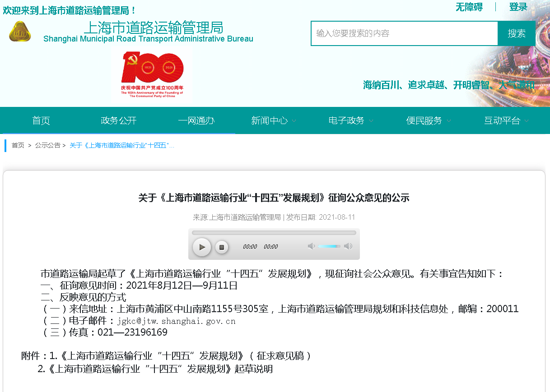This screenshot has height=392, width=550.
Task: Expand the 新闻中心 dropdown menu
Action: click(274, 121)
